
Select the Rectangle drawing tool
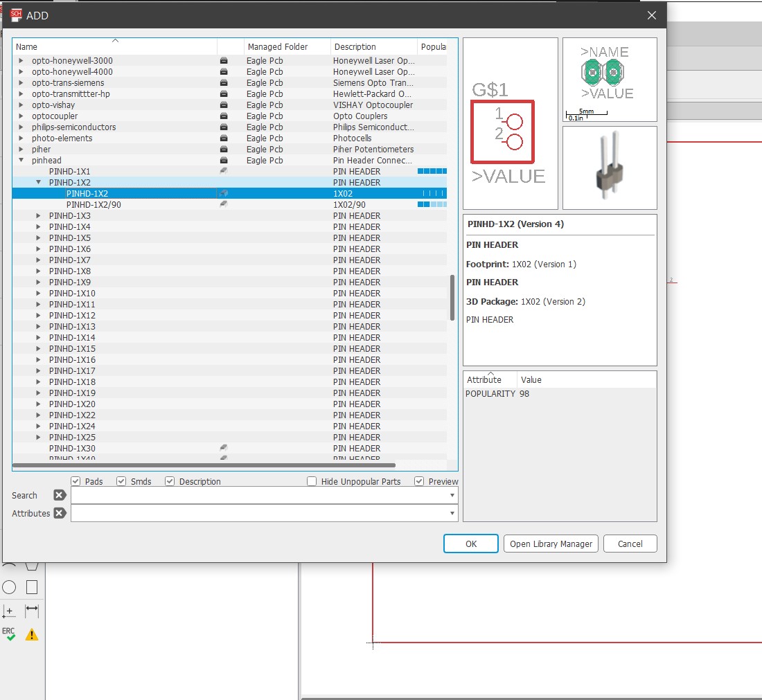pyautogui.click(x=32, y=587)
